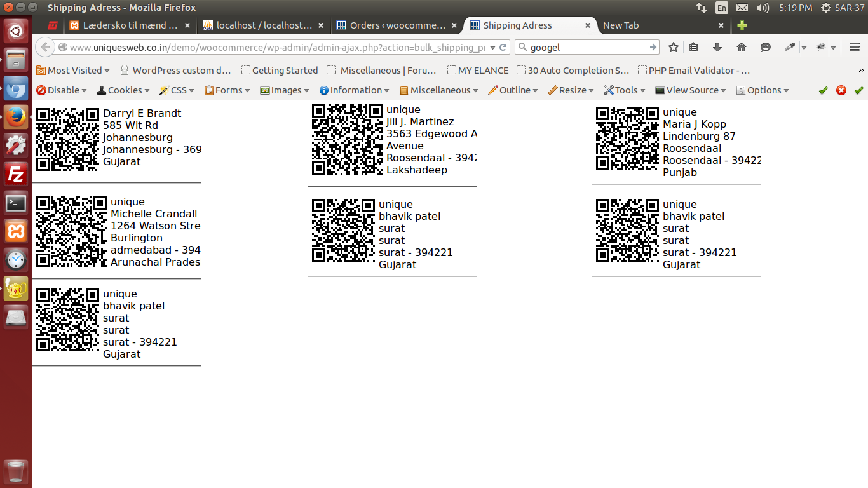Expand Options dropdown
Screen dimensions: 868x488
click(x=763, y=90)
